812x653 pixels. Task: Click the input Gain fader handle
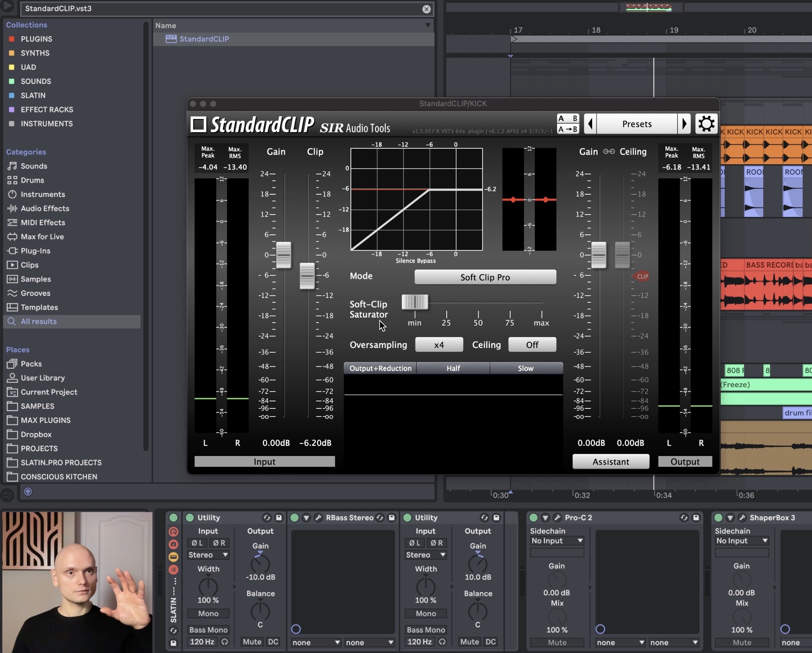284,255
